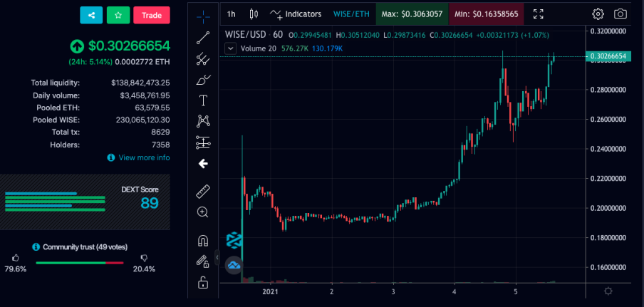The height and width of the screenshot is (307, 644).
Task: Click the 0.0002772 ETH price text
Action: (x=142, y=63)
